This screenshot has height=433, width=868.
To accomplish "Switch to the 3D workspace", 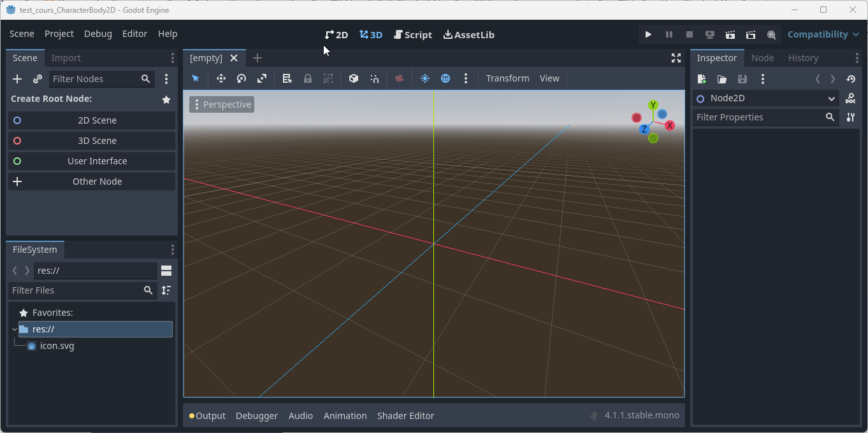I will point(371,34).
